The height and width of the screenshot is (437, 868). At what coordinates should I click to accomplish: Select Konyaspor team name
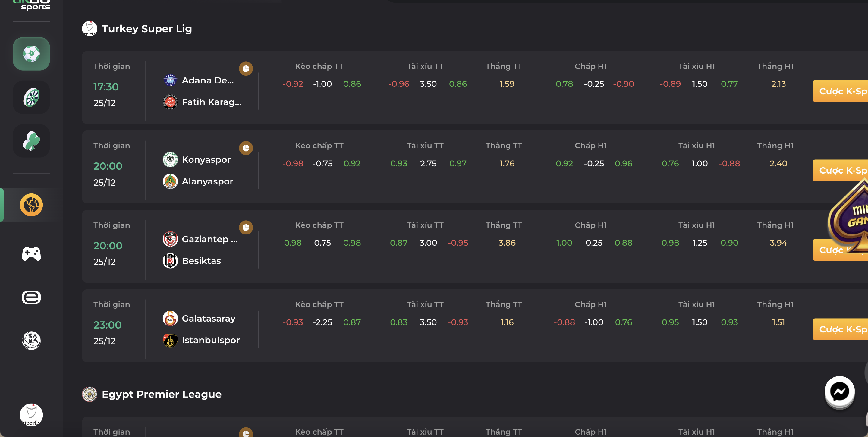pyautogui.click(x=206, y=160)
